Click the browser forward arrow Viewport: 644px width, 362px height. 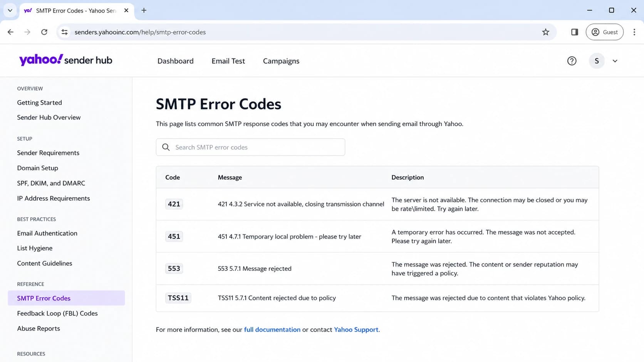click(x=27, y=32)
